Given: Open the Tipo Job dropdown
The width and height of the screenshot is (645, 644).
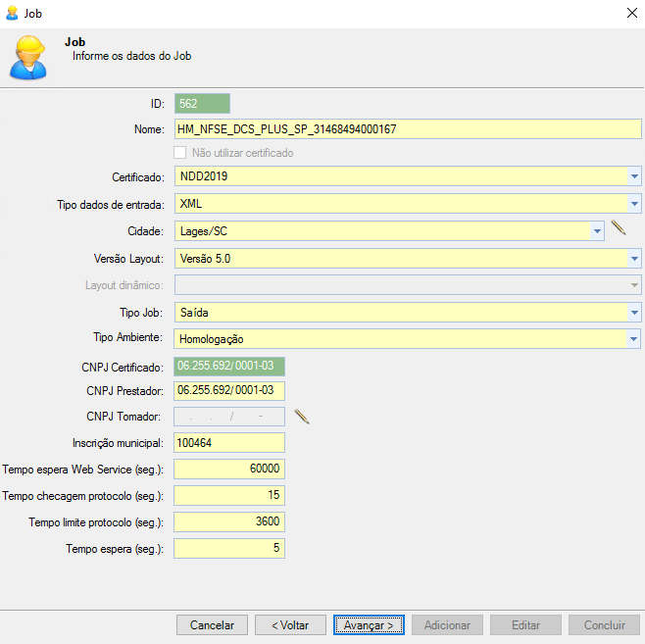Looking at the screenshot, I should [x=634, y=312].
